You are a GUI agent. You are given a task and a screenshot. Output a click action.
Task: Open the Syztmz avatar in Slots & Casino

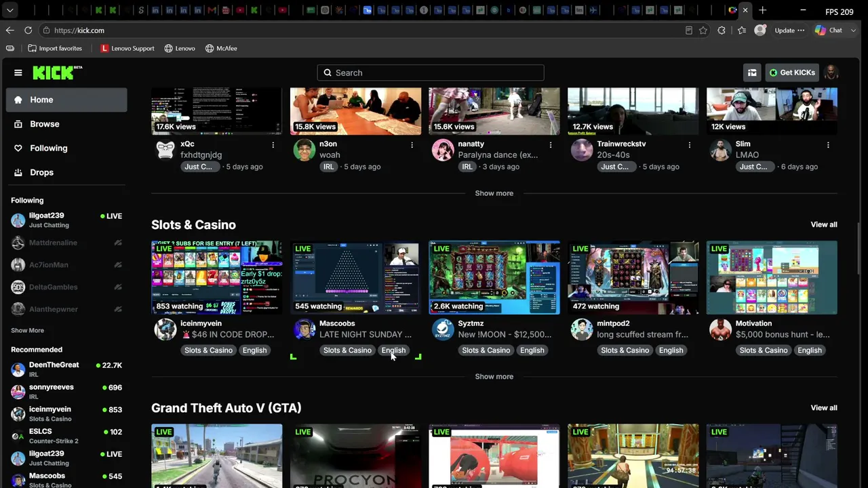(443, 329)
